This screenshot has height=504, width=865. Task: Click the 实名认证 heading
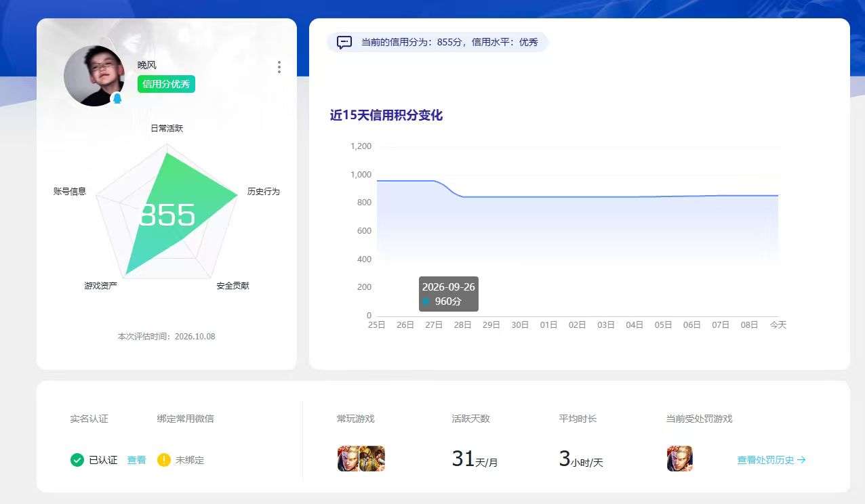tap(89, 419)
